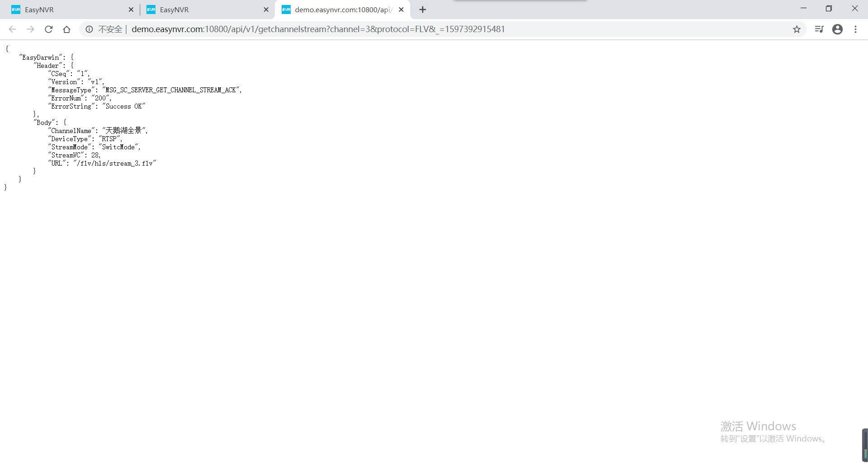
Task: Go forward to the next page
Action: 30,29
